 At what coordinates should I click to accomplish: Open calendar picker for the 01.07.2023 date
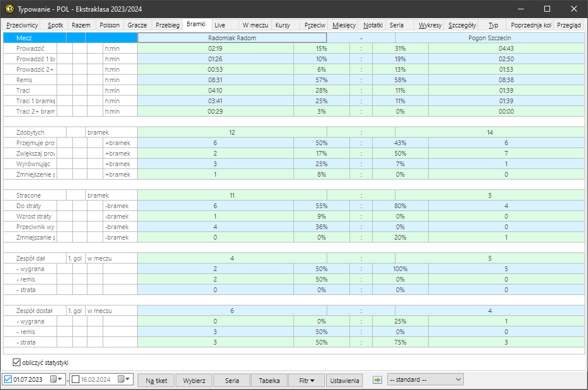[x=57, y=380]
